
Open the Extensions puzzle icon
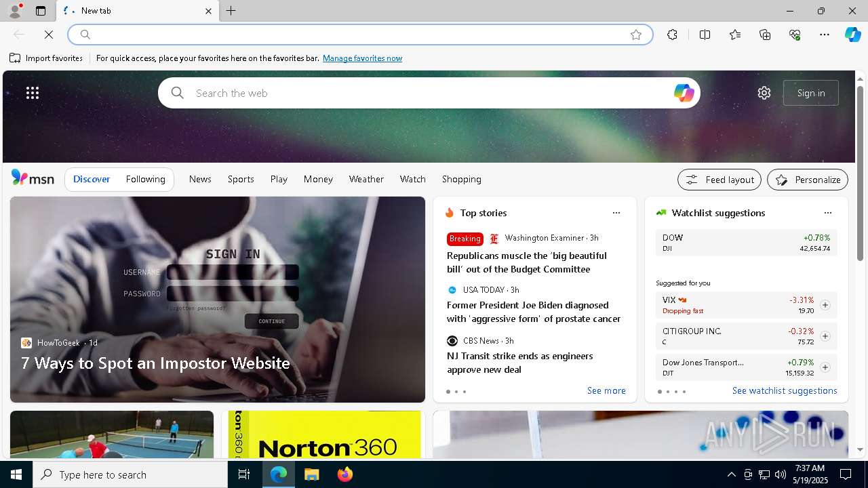click(672, 35)
